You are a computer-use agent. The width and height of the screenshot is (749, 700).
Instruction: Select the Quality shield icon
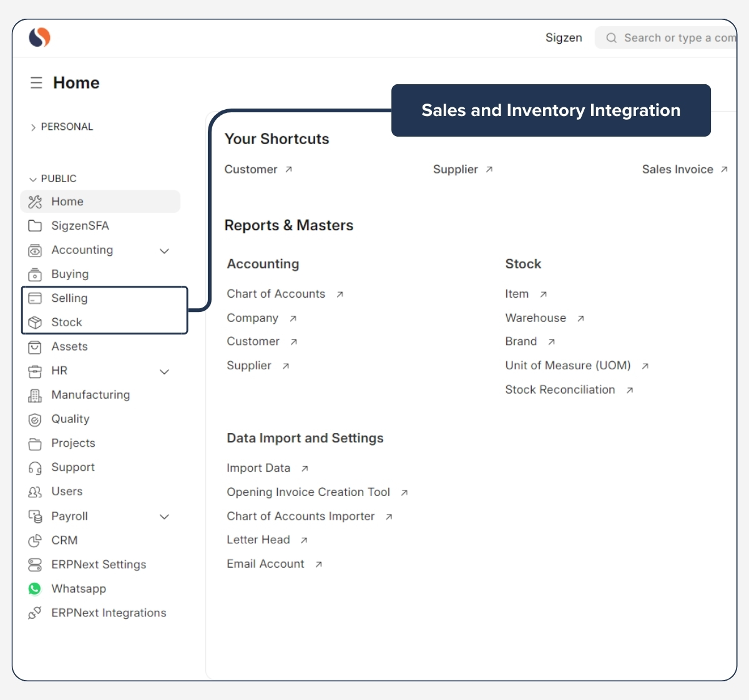(x=35, y=419)
